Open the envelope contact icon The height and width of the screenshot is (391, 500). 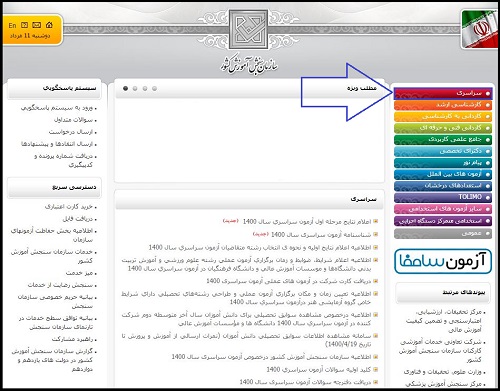(37, 25)
